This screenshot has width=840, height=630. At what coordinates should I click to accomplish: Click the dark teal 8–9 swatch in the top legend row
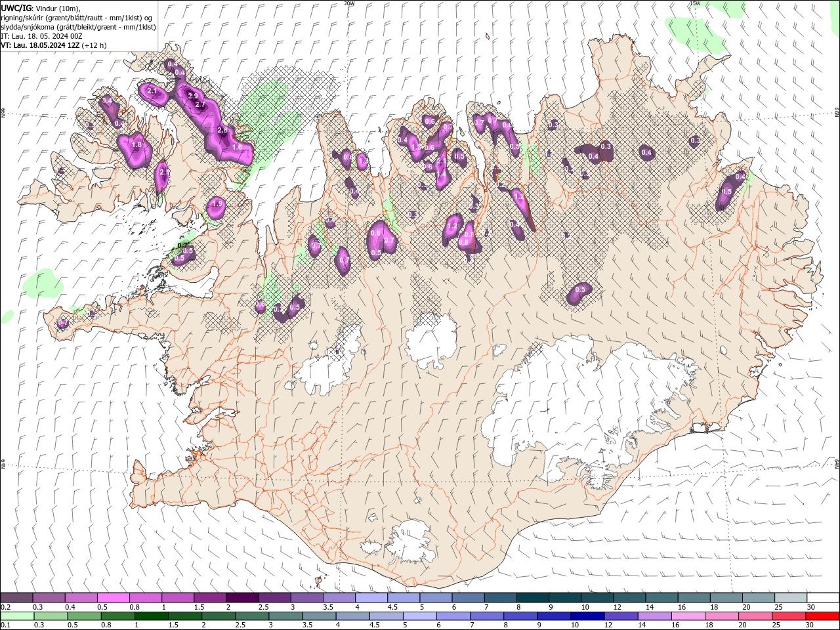click(532, 598)
